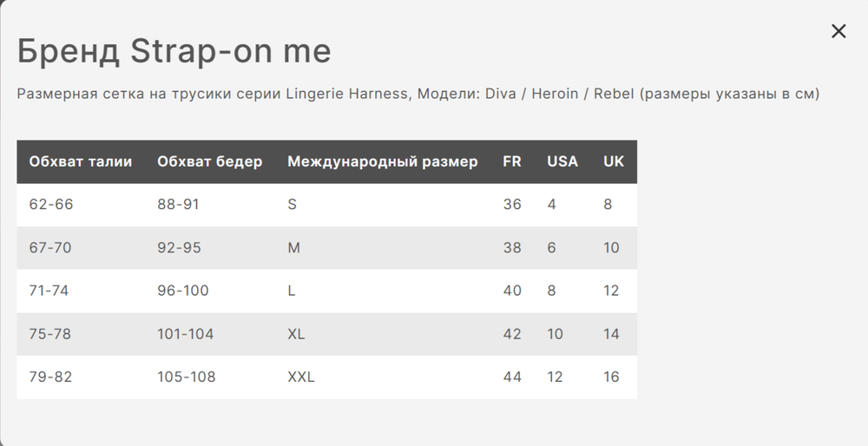Select the size XXL cell
This screenshot has width=868, height=446.
(301, 377)
